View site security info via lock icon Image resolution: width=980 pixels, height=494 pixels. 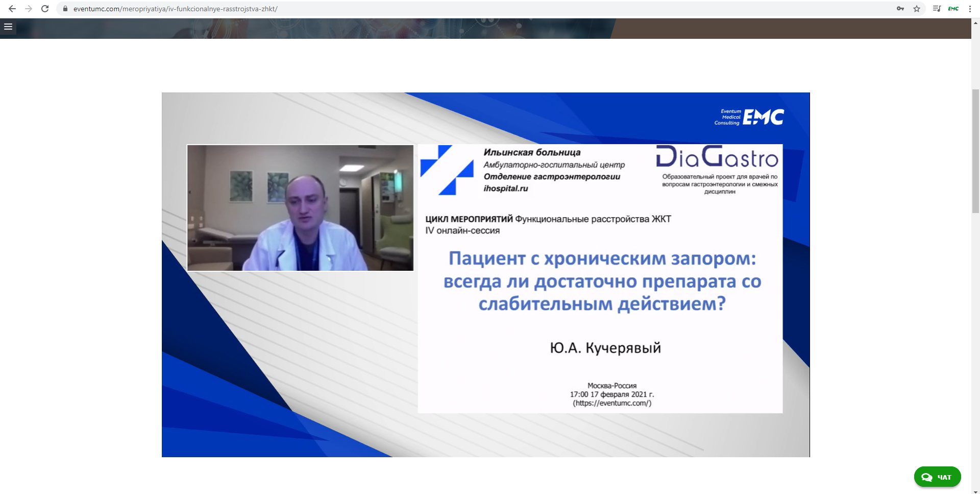click(x=65, y=9)
